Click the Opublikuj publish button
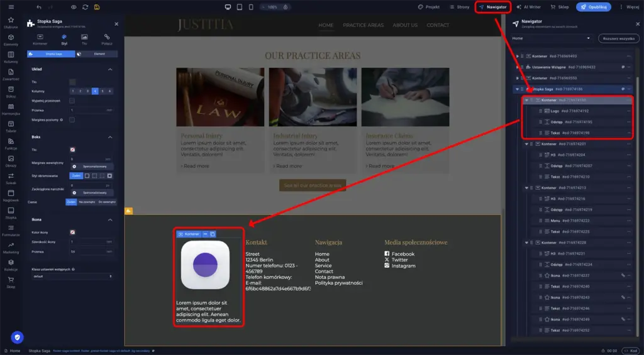 click(594, 7)
